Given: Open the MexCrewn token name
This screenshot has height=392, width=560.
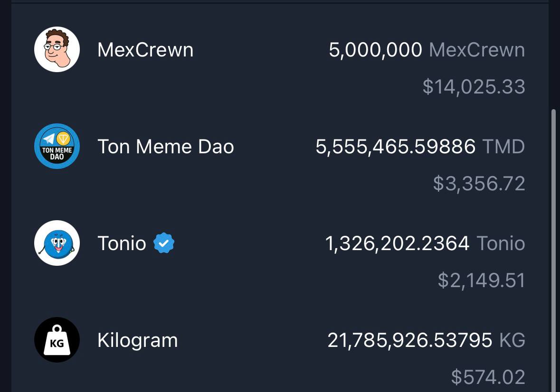Looking at the screenshot, I should tap(145, 49).
